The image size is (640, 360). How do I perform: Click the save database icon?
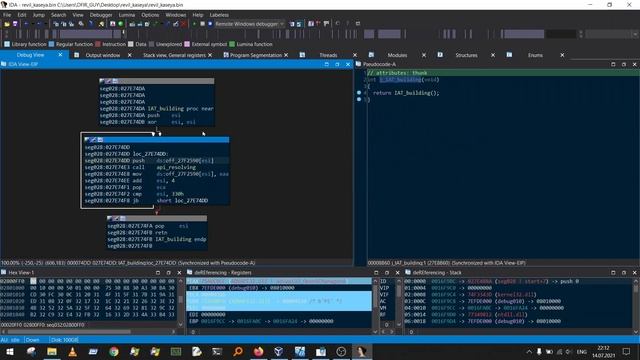[15, 24]
